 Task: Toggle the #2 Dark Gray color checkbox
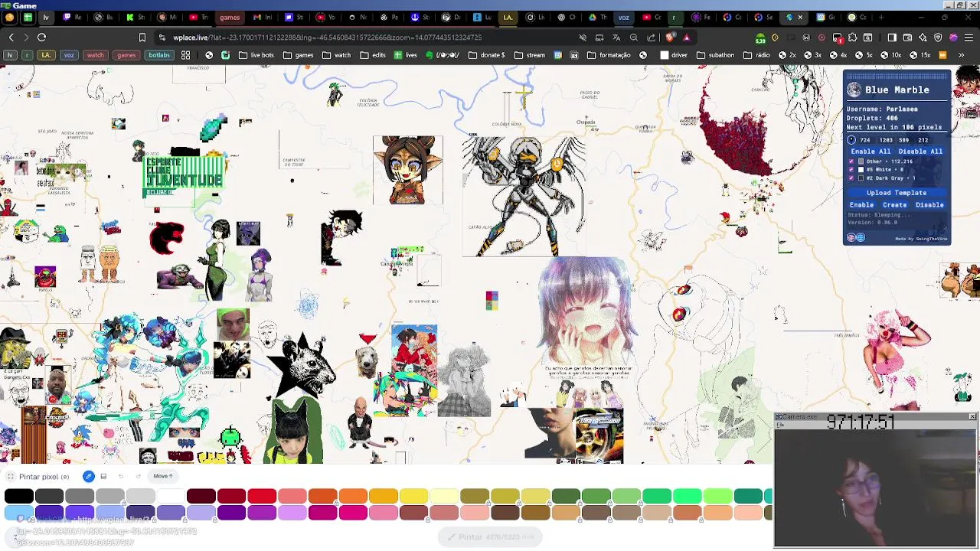pyautogui.click(x=851, y=178)
